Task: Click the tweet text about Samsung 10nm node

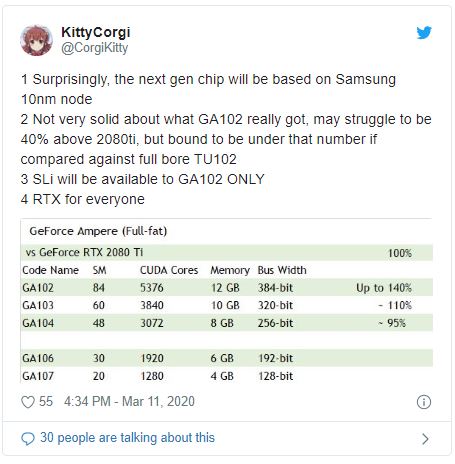Action: click(x=208, y=89)
